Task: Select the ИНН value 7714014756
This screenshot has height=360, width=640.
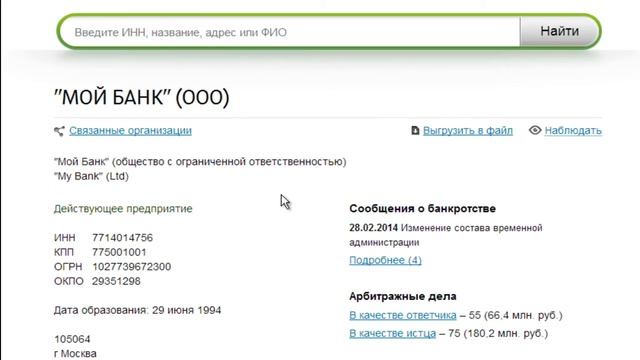Action: [122, 238]
